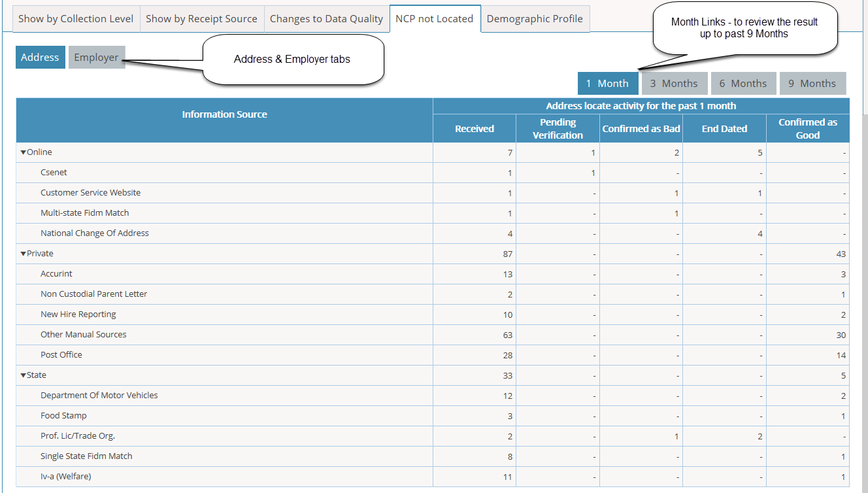Collapse the Online source group
Image resolution: width=868 pixels, height=493 pixels.
click(x=24, y=152)
